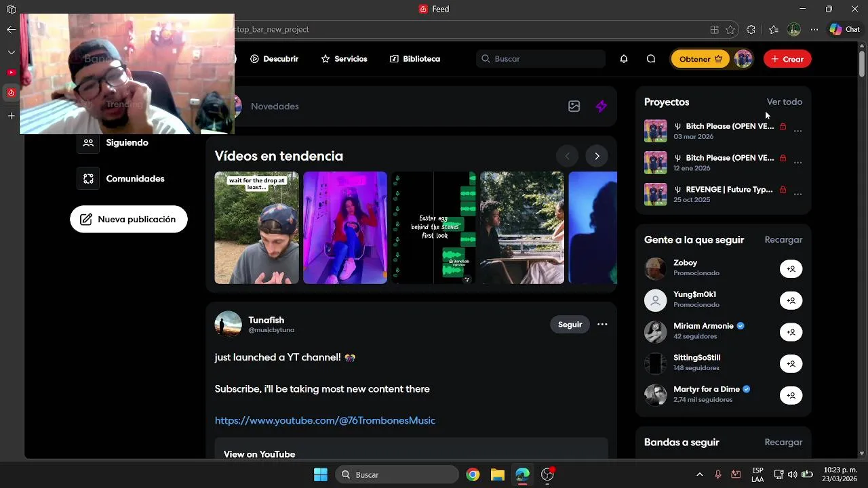This screenshot has width=868, height=488.
Task: Open options menu for REVENGE project
Action: pos(797,195)
